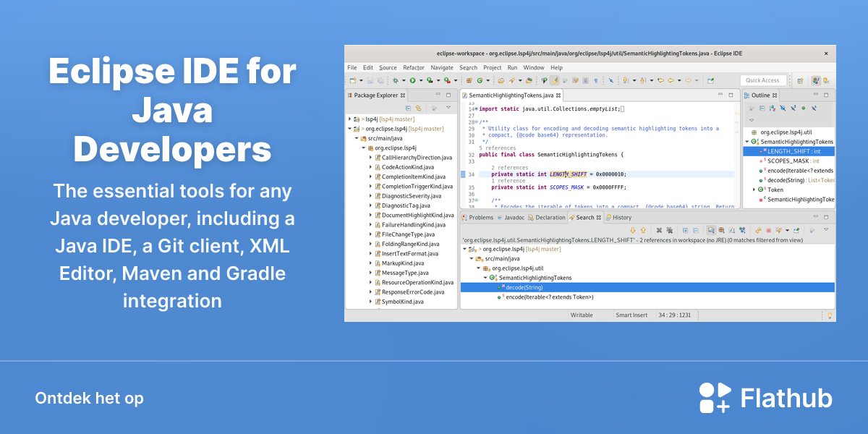Click red Cancel Search icon
This screenshot has height=434, width=868.
click(768, 230)
